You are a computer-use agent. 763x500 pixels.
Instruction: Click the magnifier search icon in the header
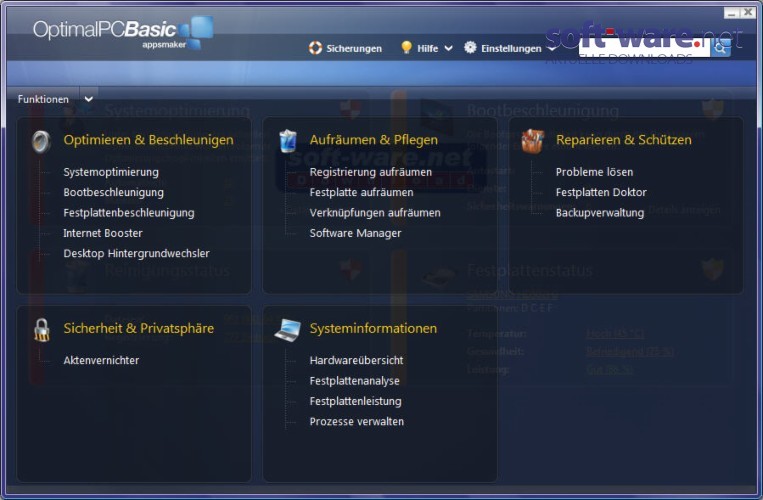tap(720, 48)
